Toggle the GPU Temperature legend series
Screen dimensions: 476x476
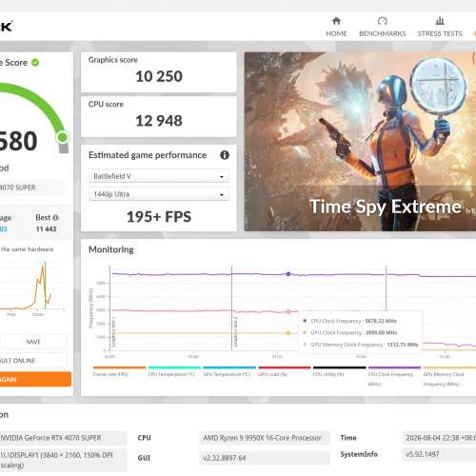[x=229, y=372]
